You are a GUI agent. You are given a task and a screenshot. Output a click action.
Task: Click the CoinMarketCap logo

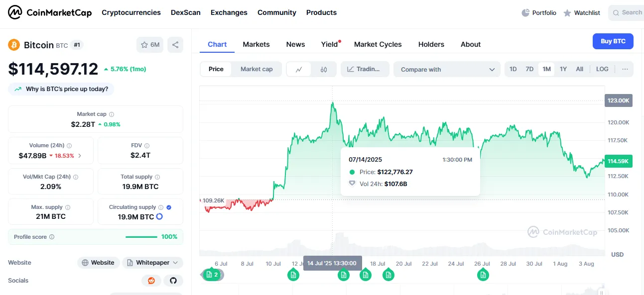50,12
